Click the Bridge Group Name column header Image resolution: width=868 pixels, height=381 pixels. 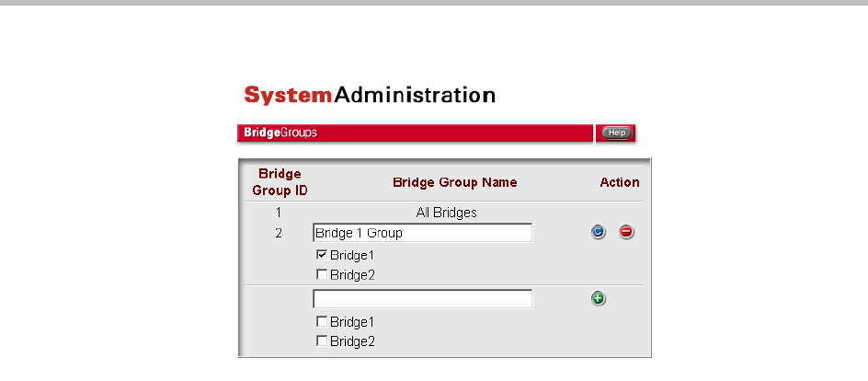point(454,182)
